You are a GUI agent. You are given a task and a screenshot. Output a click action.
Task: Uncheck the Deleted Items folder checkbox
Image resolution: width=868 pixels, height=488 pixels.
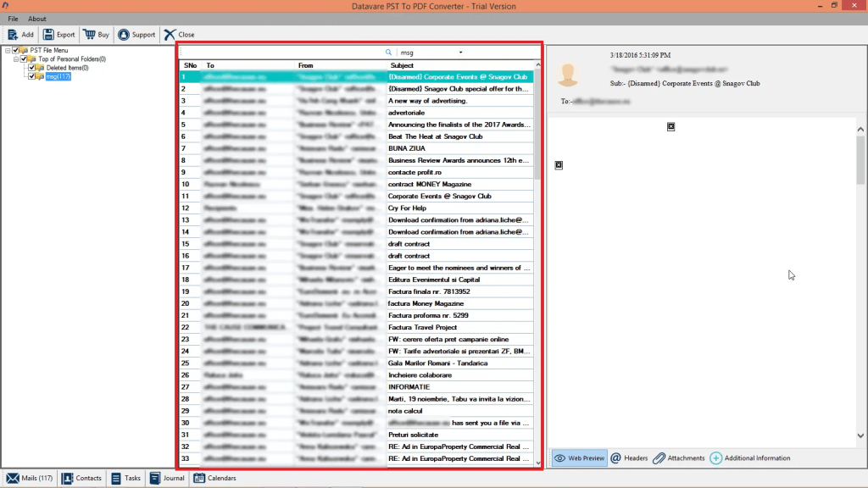32,68
